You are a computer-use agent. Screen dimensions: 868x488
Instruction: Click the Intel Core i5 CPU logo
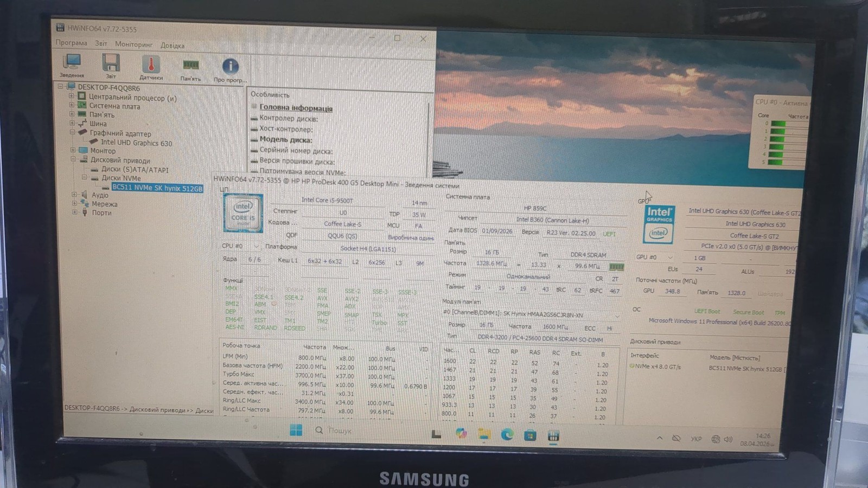243,213
